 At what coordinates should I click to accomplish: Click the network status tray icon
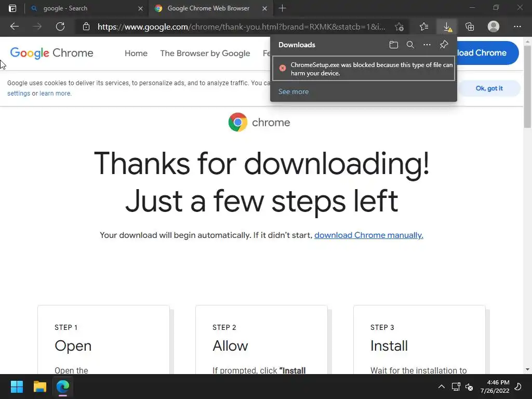tap(456, 387)
